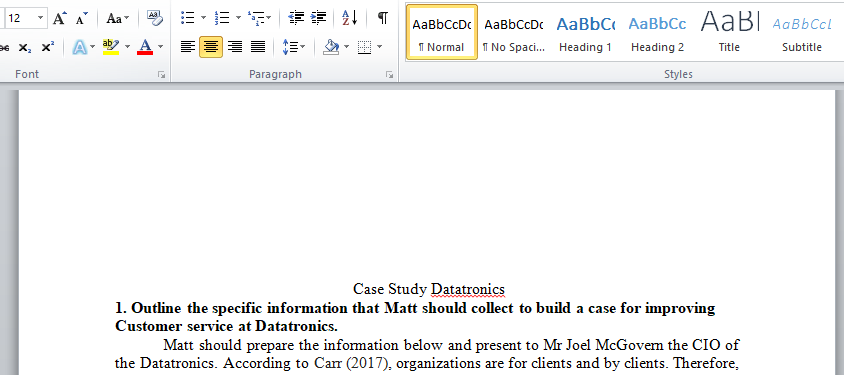Viewport: 844px width, 375px height.
Task: Apply superscript formatting
Action: click(x=47, y=47)
